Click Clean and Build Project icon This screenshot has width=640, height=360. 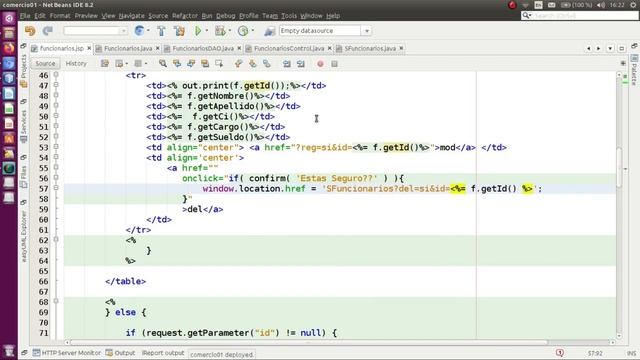point(179,31)
